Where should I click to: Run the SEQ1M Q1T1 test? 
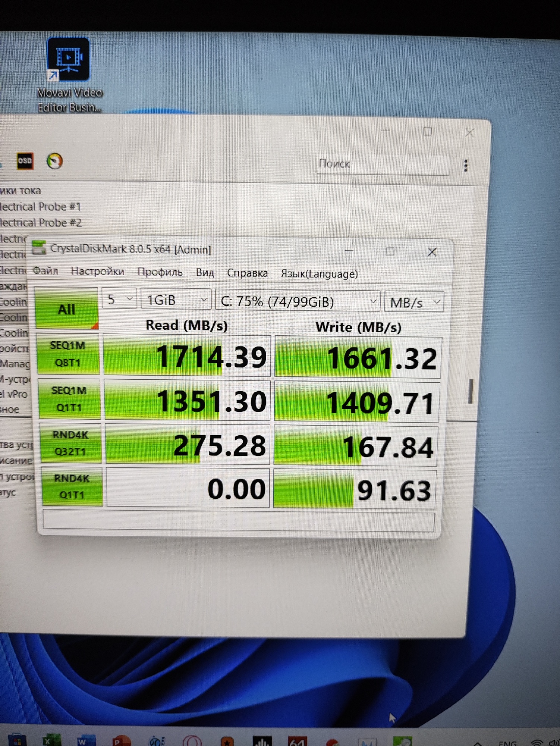[x=69, y=399]
